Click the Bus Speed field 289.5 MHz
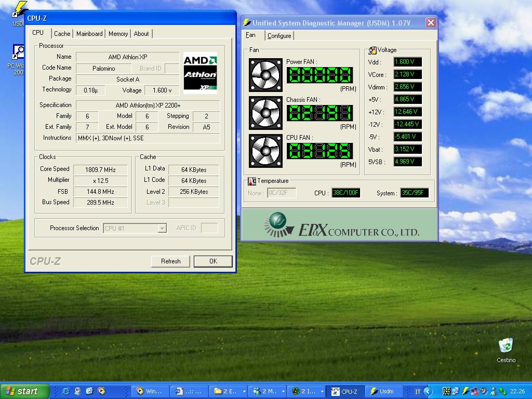This screenshot has width=532, height=399. 100,202
